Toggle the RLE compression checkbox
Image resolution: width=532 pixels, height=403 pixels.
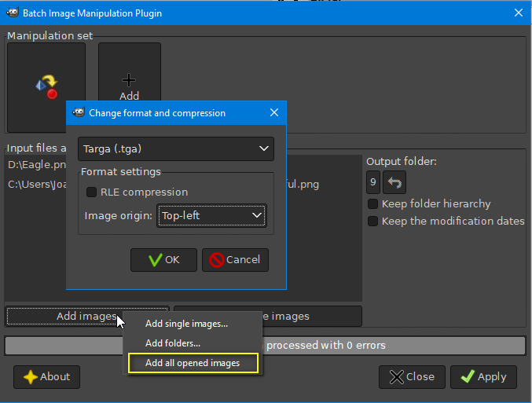91,192
